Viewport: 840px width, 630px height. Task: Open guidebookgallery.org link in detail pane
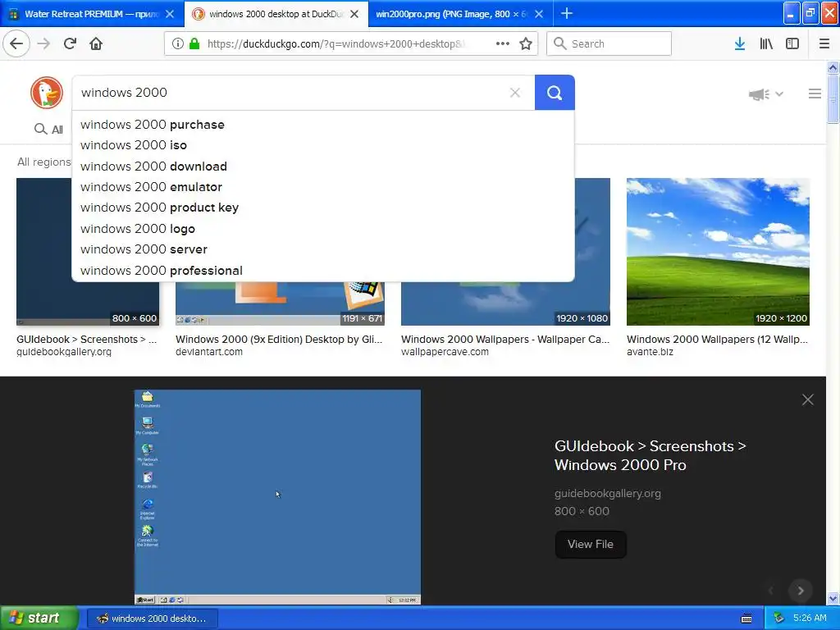(x=608, y=493)
